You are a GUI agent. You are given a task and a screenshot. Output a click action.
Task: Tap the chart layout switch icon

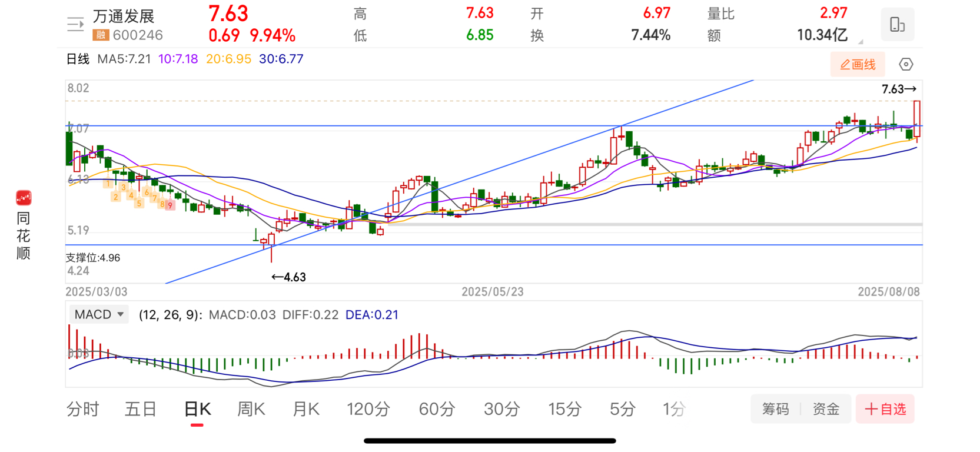pyautogui.click(x=897, y=25)
